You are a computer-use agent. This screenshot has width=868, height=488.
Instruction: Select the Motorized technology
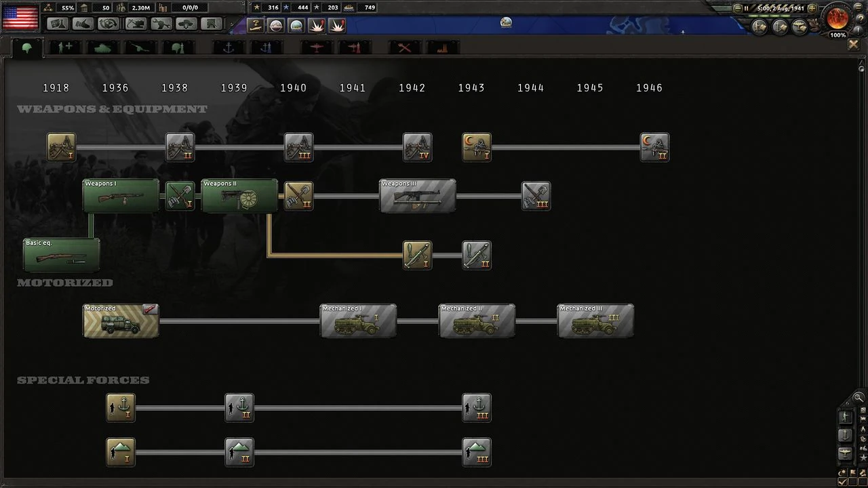[x=121, y=321]
